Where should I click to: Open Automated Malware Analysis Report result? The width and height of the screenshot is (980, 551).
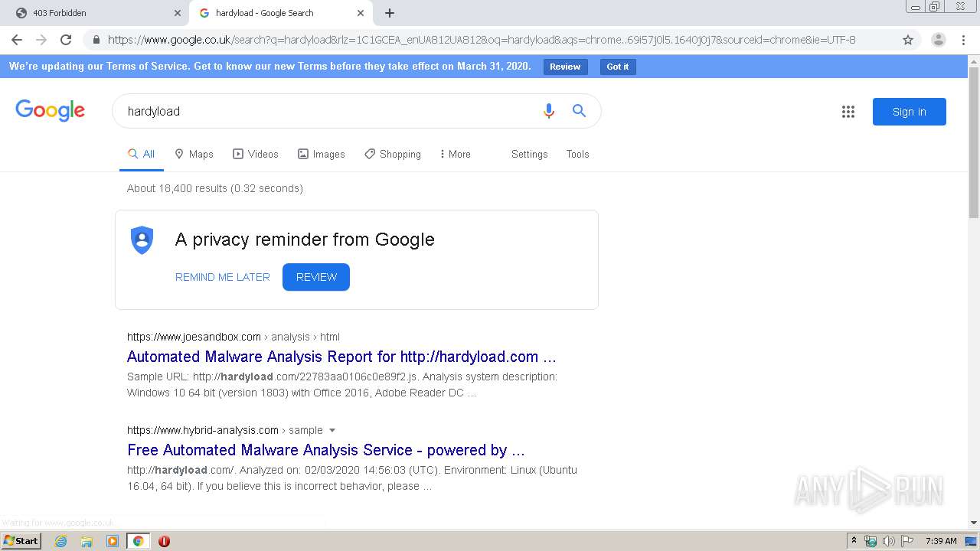[341, 357]
